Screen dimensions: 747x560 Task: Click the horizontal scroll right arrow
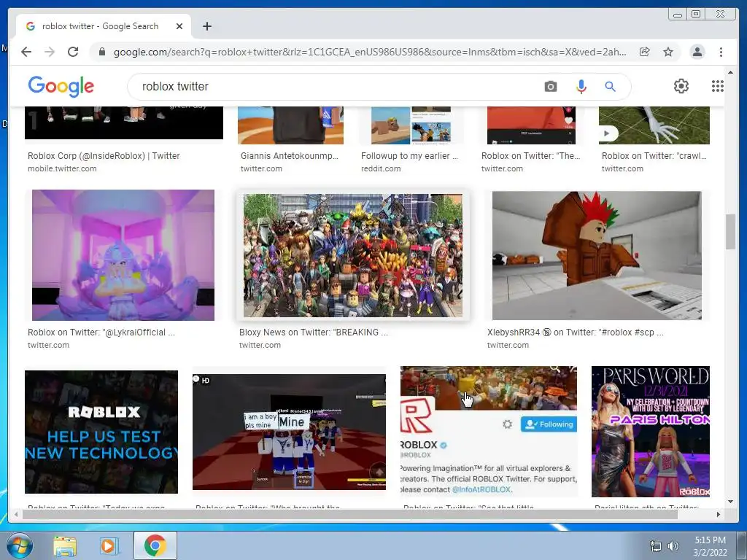click(719, 514)
